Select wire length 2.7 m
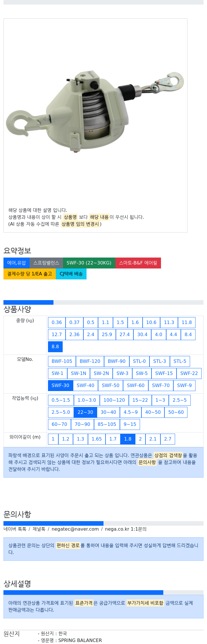207x644 pixels. [168, 439]
